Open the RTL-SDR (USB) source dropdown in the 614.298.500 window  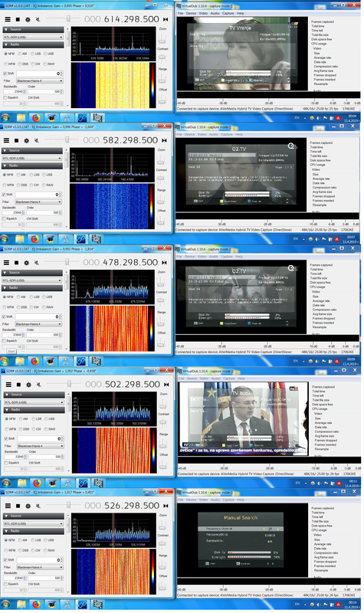(x=33, y=38)
